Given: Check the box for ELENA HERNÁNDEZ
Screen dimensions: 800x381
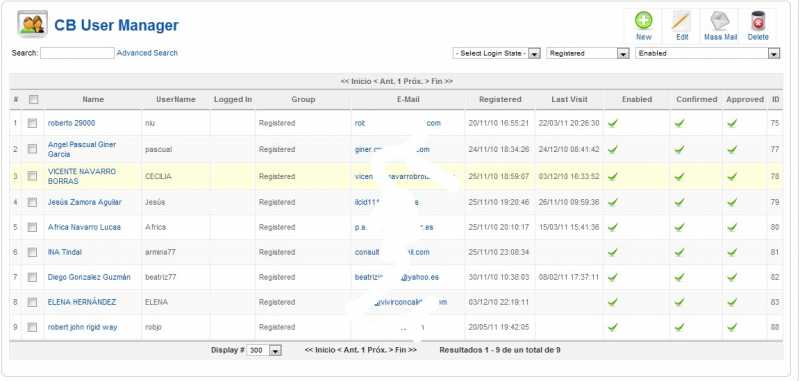Looking at the screenshot, I should click(x=32, y=302).
